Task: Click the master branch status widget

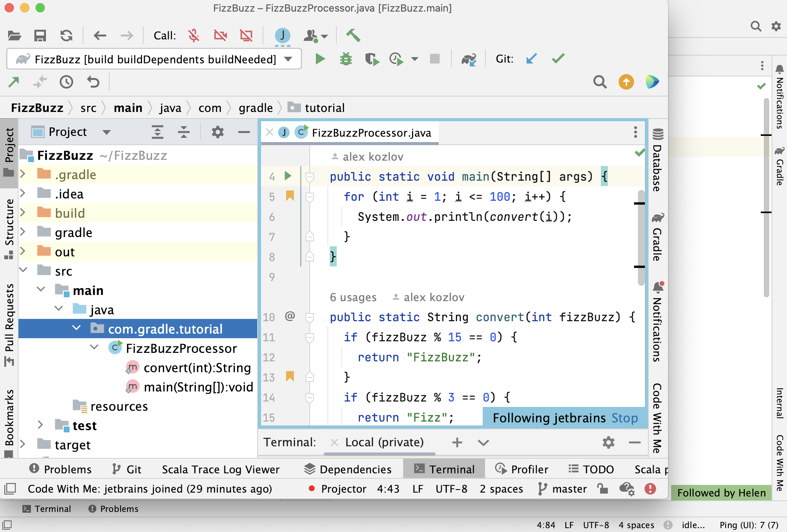Action: click(562, 489)
